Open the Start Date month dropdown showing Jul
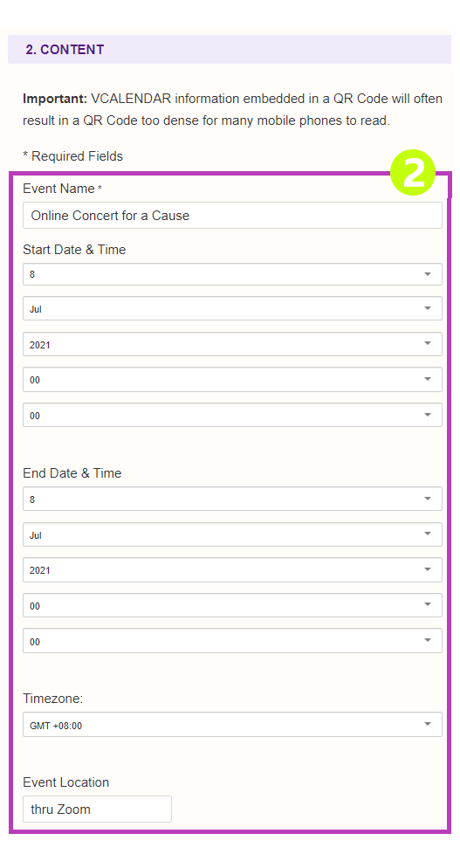The width and height of the screenshot is (460, 868). point(232,308)
